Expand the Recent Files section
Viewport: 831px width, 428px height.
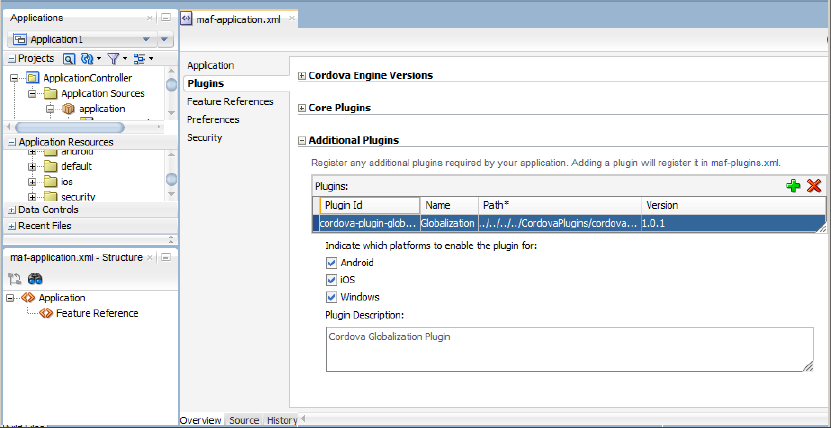coord(12,226)
